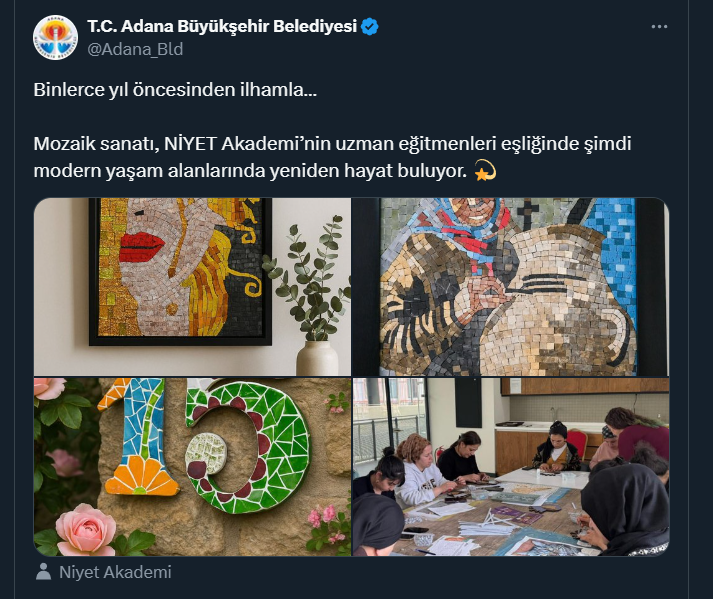Click the tweet text about Mozaik sanatı
The image size is (713, 599).
pyautogui.click(x=332, y=157)
